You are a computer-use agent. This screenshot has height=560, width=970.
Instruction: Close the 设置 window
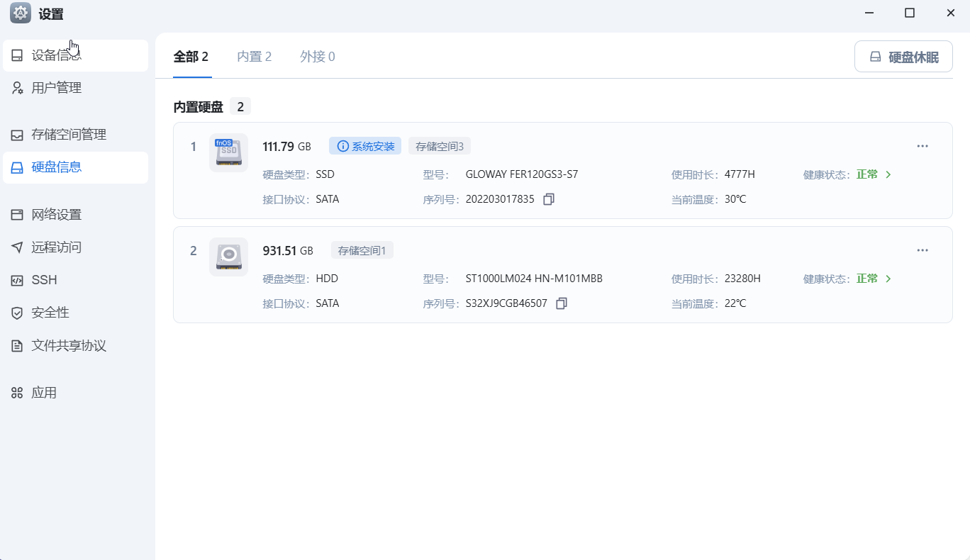click(x=950, y=13)
